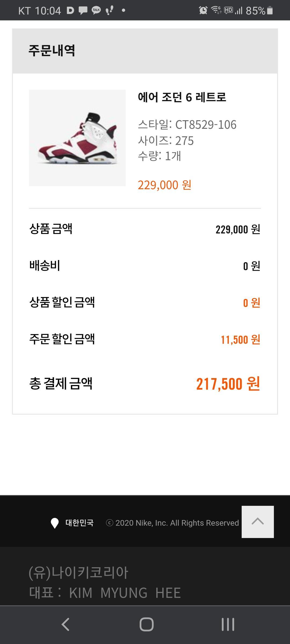Open the recent apps navigation button
290x644 pixels.
click(228, 624)
